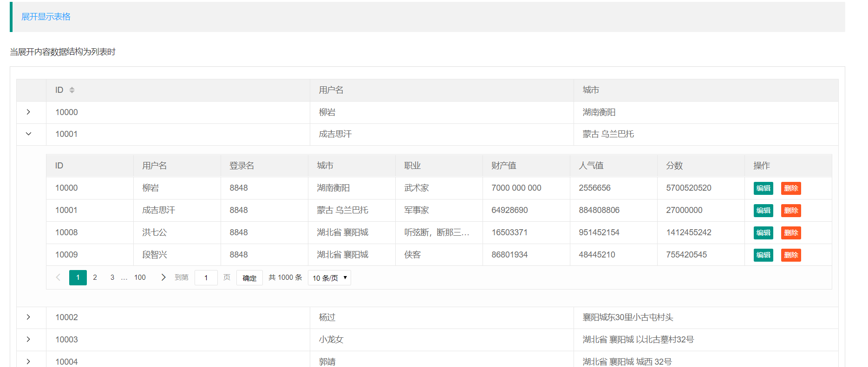Go to page 2

point(95,277)
